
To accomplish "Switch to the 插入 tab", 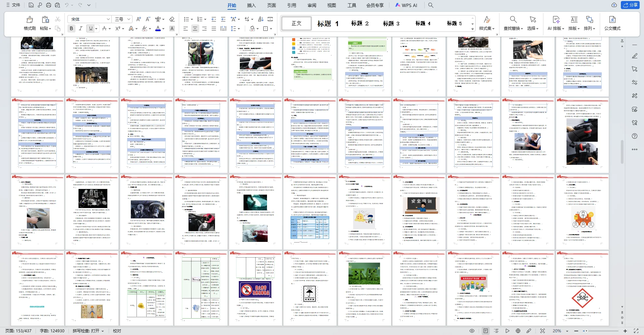I will [251, 5].
